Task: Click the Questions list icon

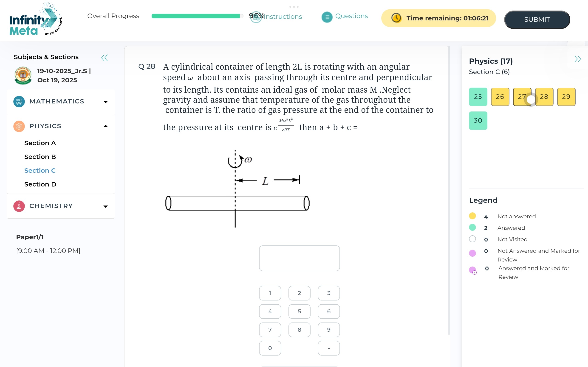Action: tap(327, 17)
